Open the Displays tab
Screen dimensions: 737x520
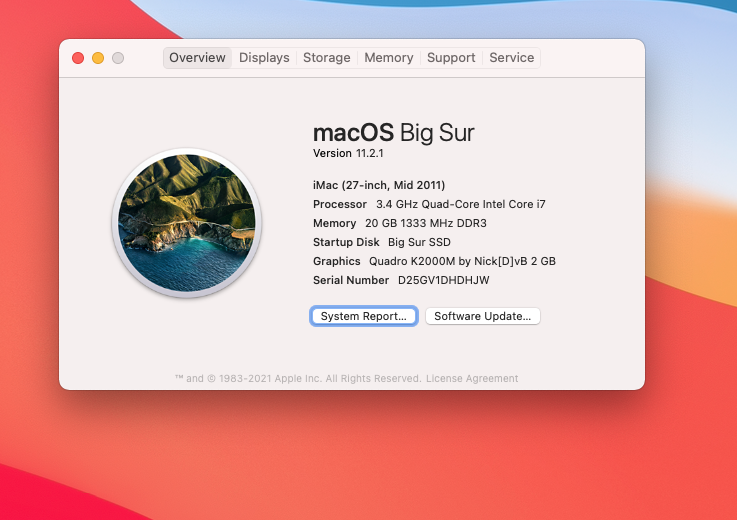click(264, 58)
